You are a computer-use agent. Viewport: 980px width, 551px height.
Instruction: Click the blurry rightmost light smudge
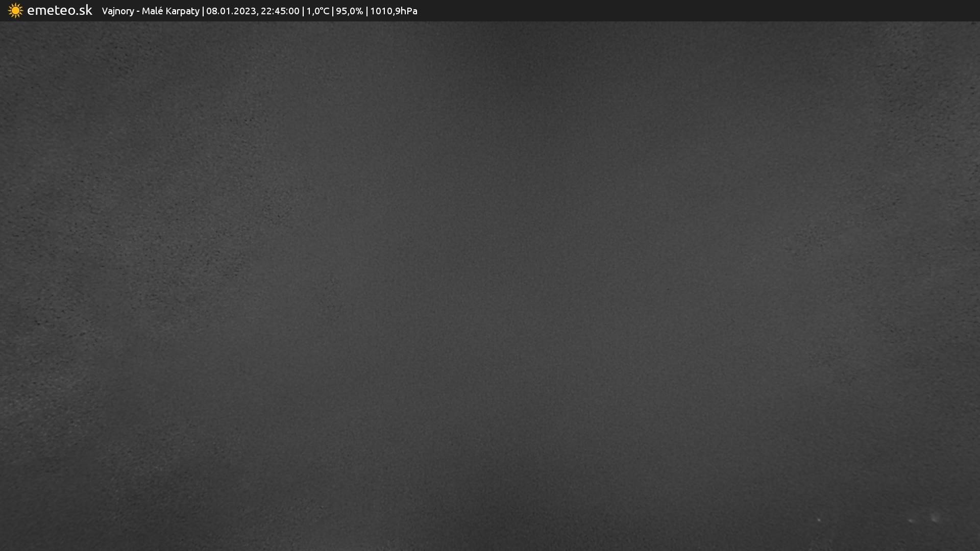pos(935,518)
